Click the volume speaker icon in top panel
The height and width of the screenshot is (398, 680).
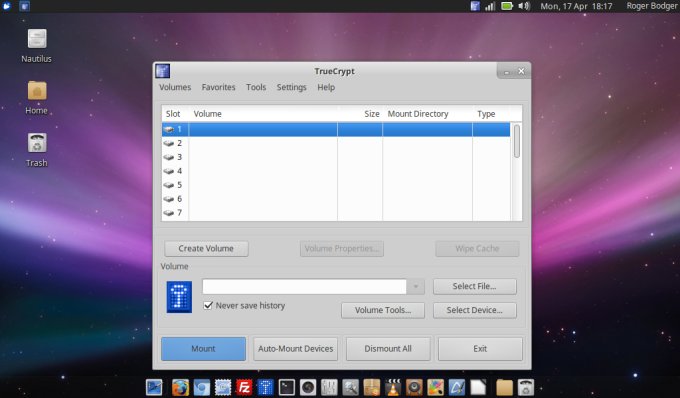524,6
